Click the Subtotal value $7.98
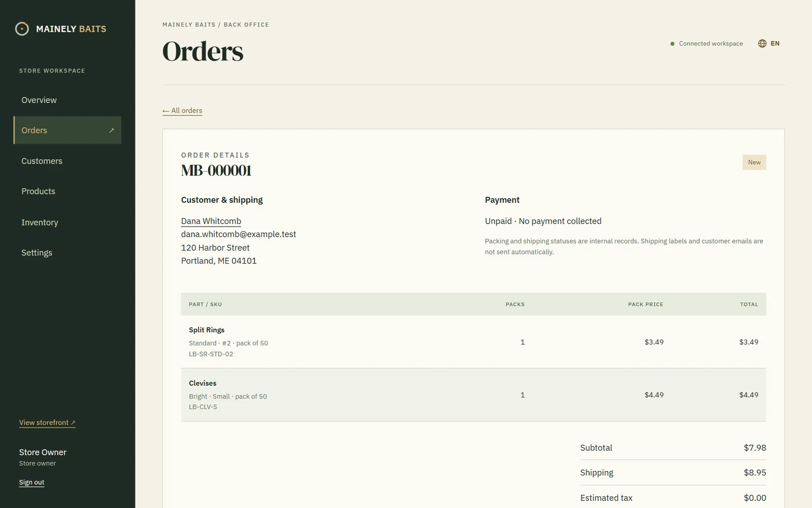This screenshot has width=812, height=508. 755,448
